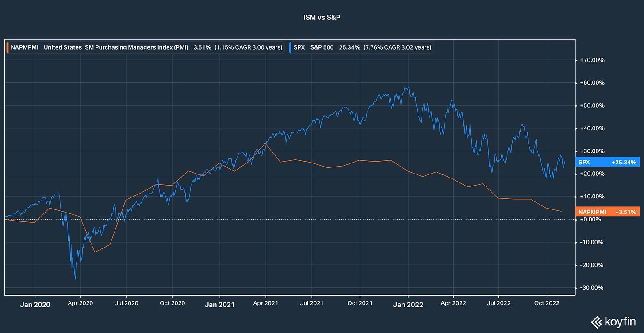The width and height of the screenshot is (644, 333).
Task: Click the NAPMPMI +3.51% price flag
Action: click(608, 212)
